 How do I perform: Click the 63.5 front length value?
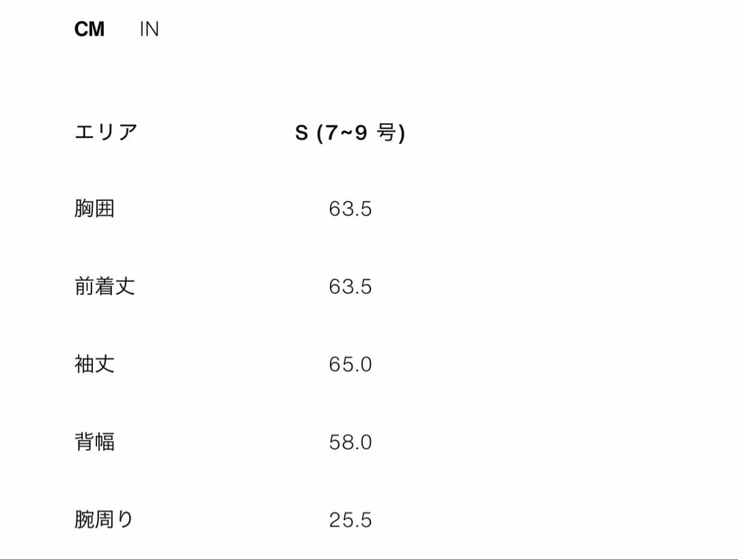(351, 287)
